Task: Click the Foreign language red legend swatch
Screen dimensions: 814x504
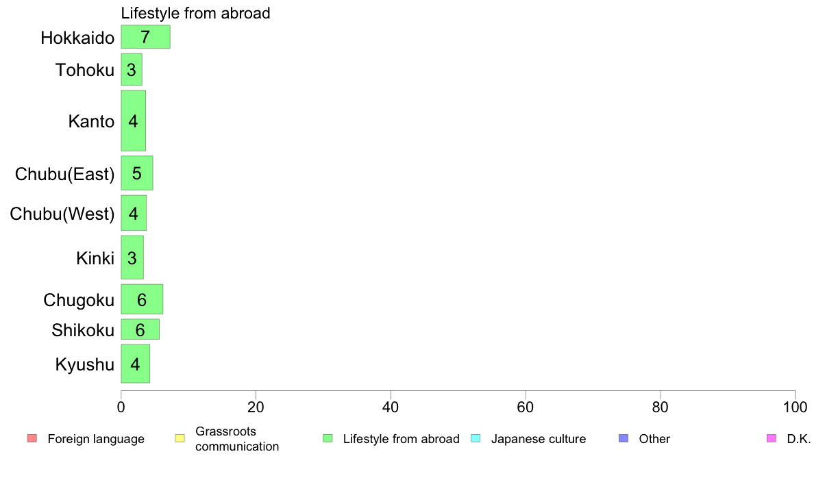Action: click(x=32, y=438)
